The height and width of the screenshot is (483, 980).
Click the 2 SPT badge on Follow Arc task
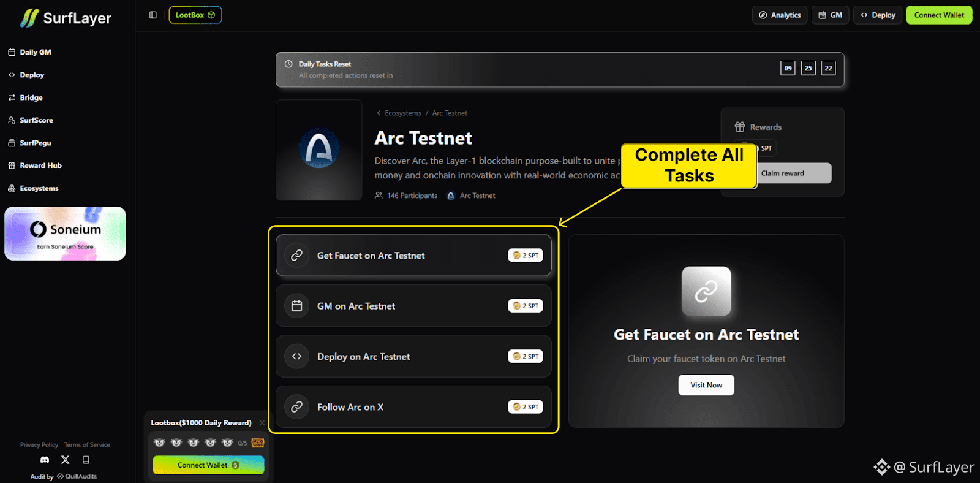pos(526,407)
